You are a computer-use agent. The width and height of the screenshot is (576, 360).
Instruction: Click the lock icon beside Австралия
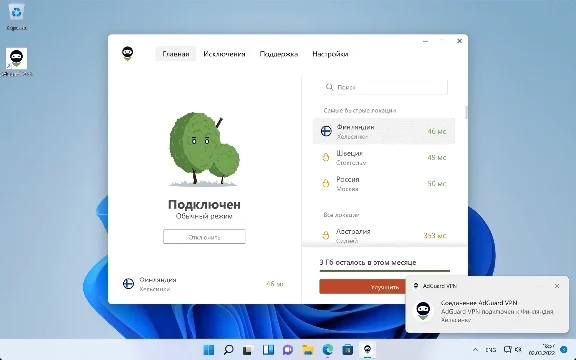[x=326, y=235]
